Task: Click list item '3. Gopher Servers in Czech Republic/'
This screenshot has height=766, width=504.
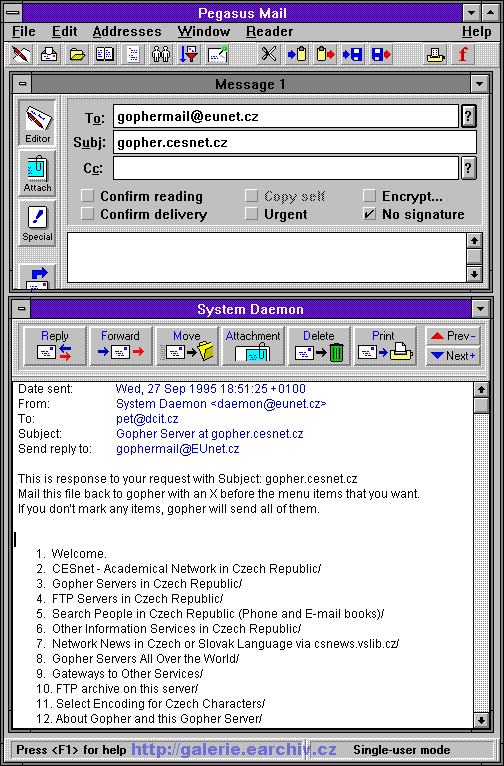Action: click(139, 584)
